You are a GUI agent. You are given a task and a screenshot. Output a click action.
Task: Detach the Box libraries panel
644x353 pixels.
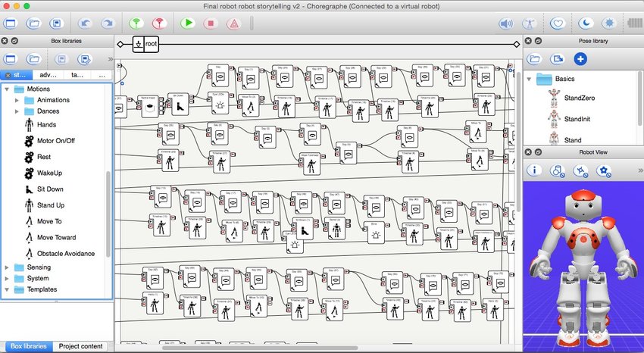click(14, 41)
